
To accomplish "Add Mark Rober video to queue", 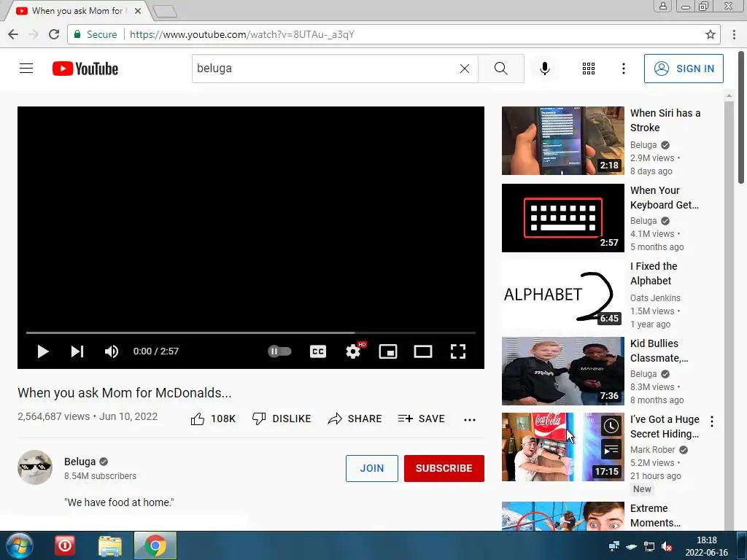I will (x=611, y=449).
